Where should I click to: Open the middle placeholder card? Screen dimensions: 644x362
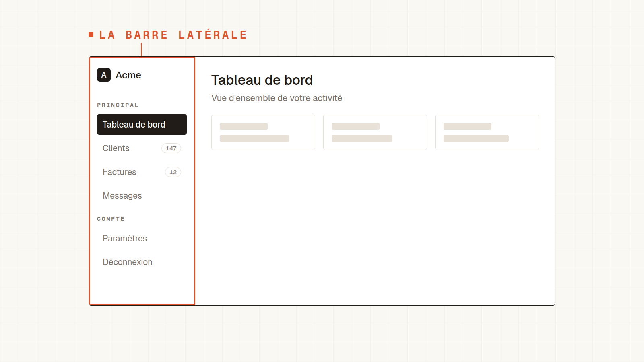pos(375,132)
